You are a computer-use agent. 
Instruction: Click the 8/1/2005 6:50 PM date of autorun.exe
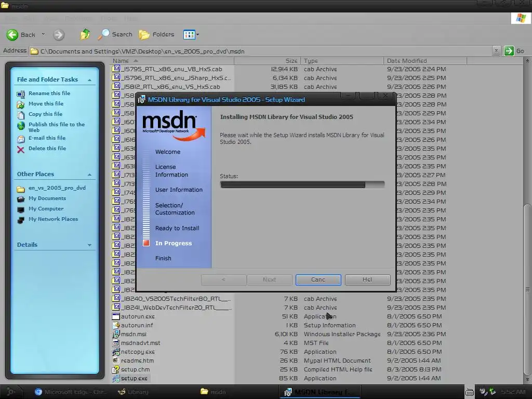(x=414, y=316)
